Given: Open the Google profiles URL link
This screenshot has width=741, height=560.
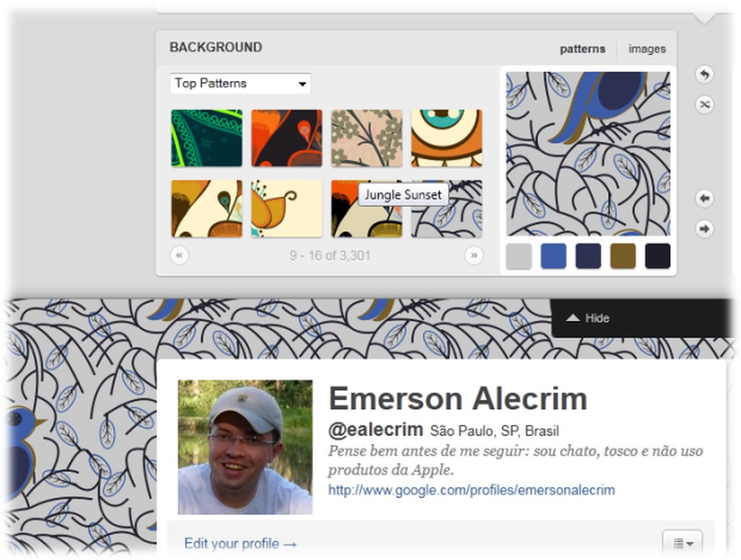Looking at the screenshot, I should pyautogui.click(x=471, y=490).
